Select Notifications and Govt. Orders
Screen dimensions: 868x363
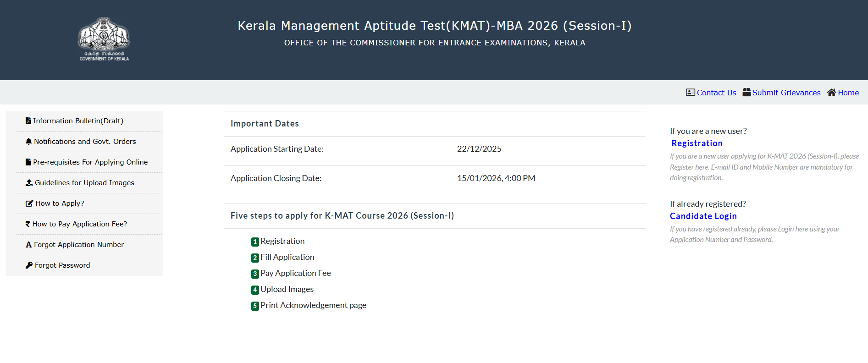85,142
